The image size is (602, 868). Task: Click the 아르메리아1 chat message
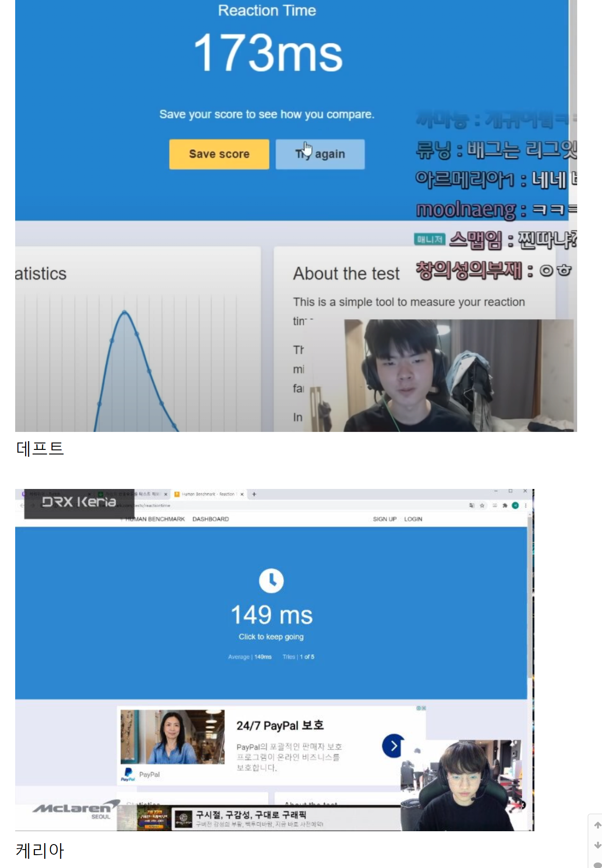496,179
